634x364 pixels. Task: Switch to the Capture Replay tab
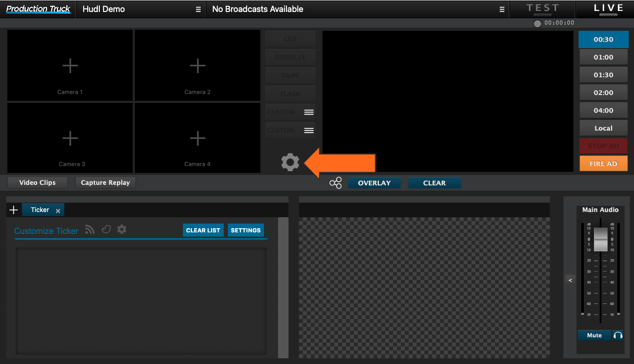click(105, 182)
